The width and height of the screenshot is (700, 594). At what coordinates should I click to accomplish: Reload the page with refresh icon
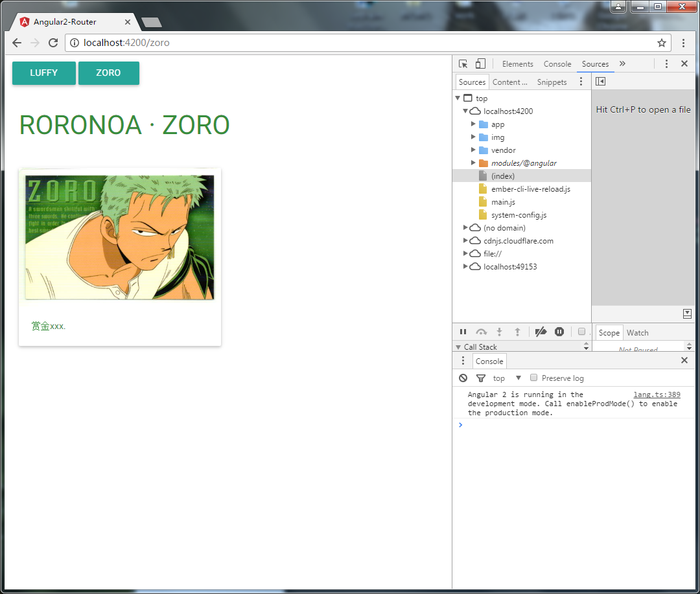pos(53,43)
